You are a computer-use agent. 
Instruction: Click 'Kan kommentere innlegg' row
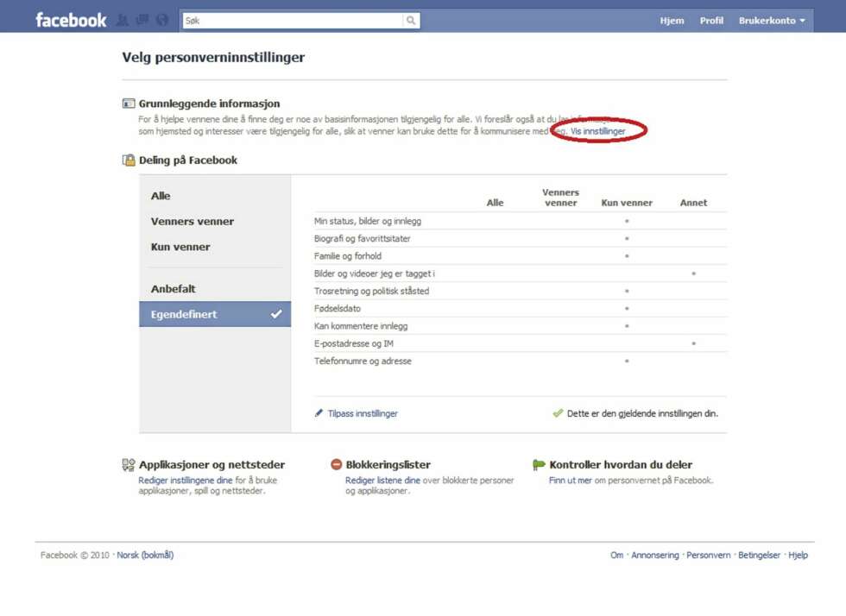[x=520, y=326]
